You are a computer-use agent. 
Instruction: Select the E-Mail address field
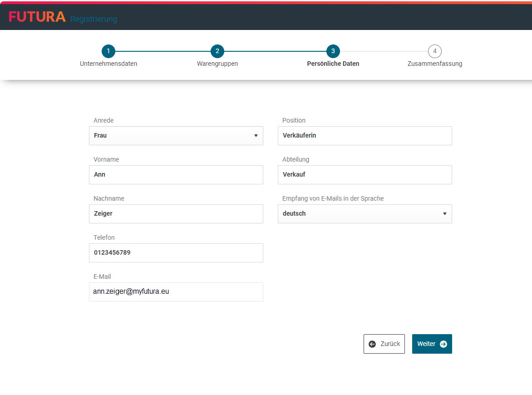(x=176, y=292)
